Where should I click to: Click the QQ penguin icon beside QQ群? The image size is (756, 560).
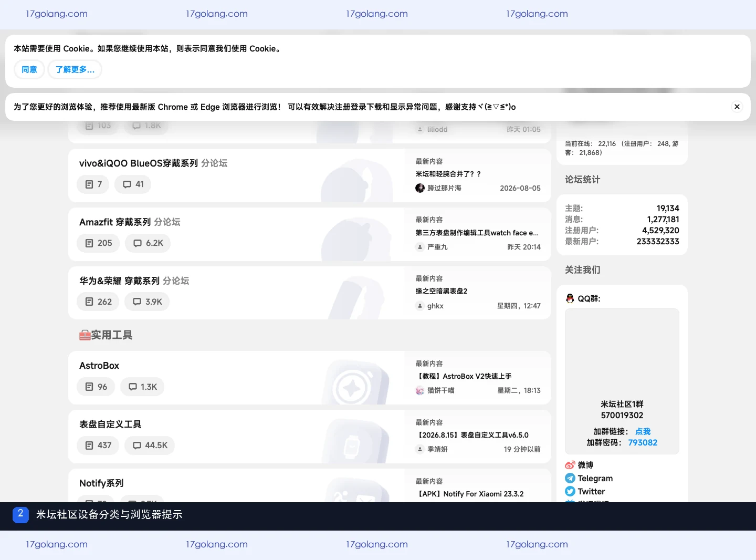tap(570, 298)
